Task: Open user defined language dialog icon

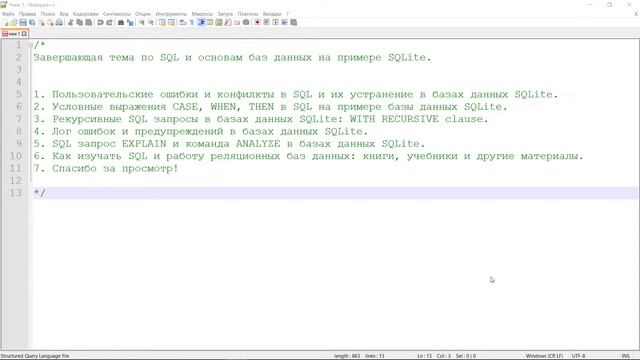Action: tap(210, 22)
